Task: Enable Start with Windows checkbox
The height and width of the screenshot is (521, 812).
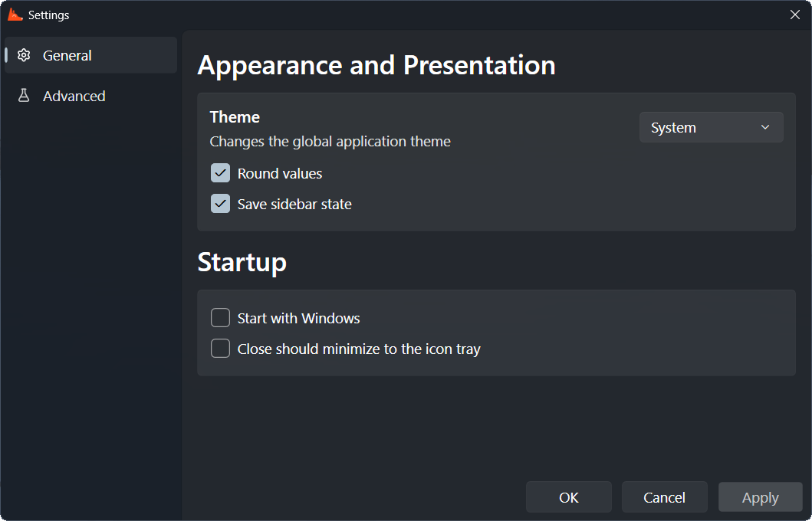Action: (220, 318)
